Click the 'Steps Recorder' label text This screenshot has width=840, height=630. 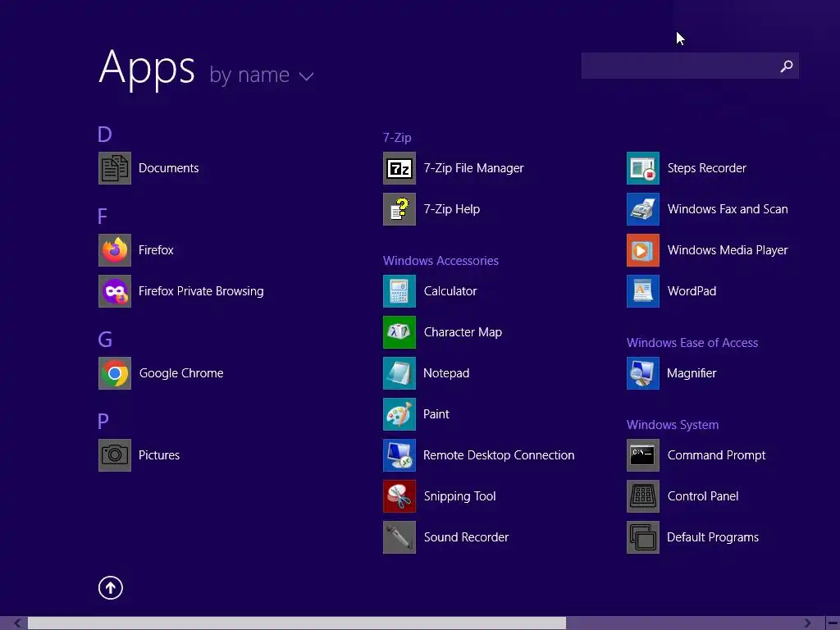pyautogui.click(x=706, y=168)
